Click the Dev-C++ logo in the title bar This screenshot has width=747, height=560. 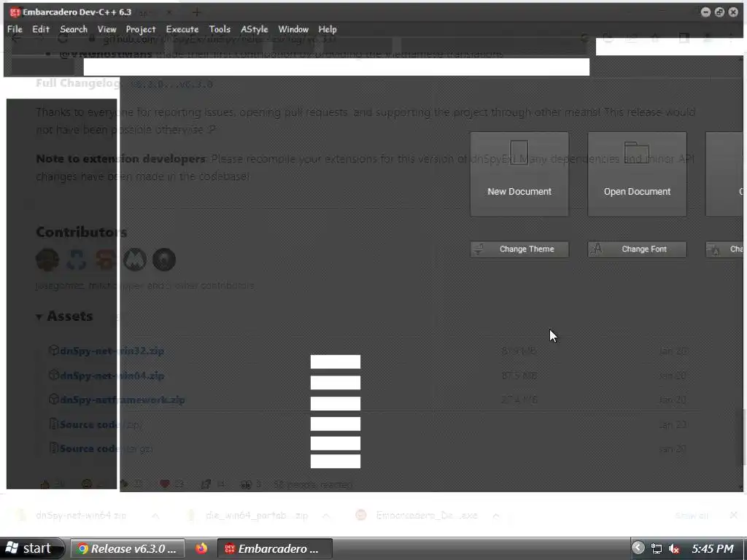click(15, 12)
